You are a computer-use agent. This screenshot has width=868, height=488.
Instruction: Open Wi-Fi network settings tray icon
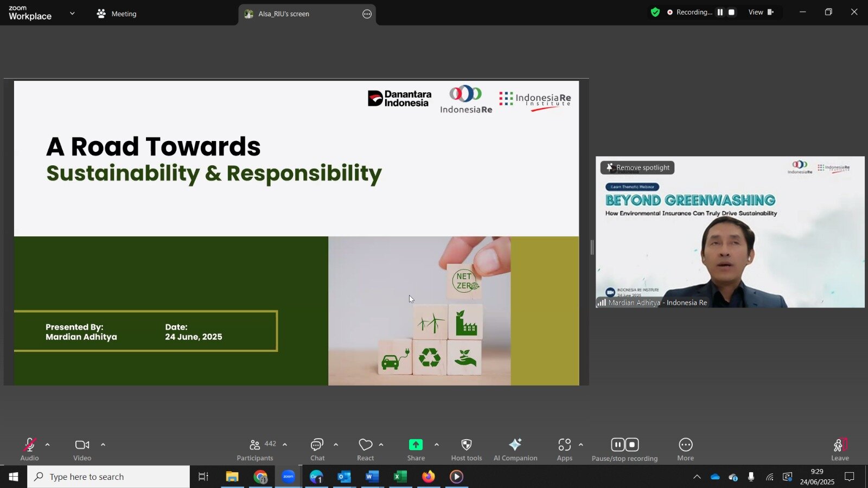[769, 477]
